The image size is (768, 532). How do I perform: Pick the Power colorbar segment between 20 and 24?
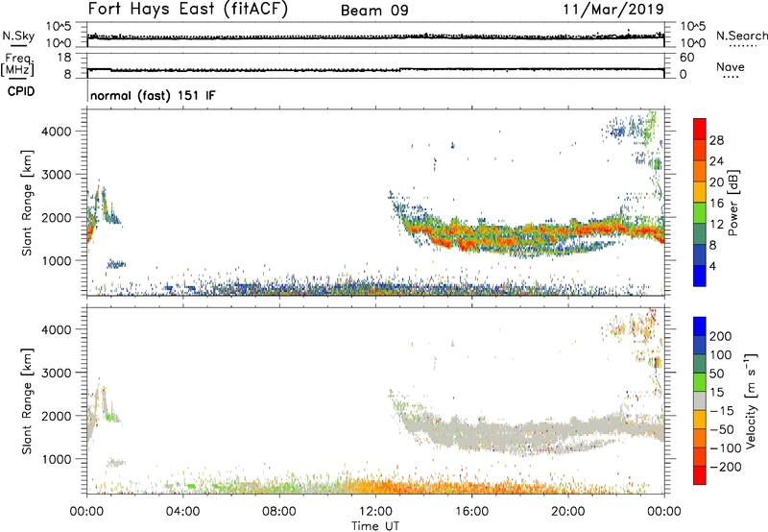point(700,171)
